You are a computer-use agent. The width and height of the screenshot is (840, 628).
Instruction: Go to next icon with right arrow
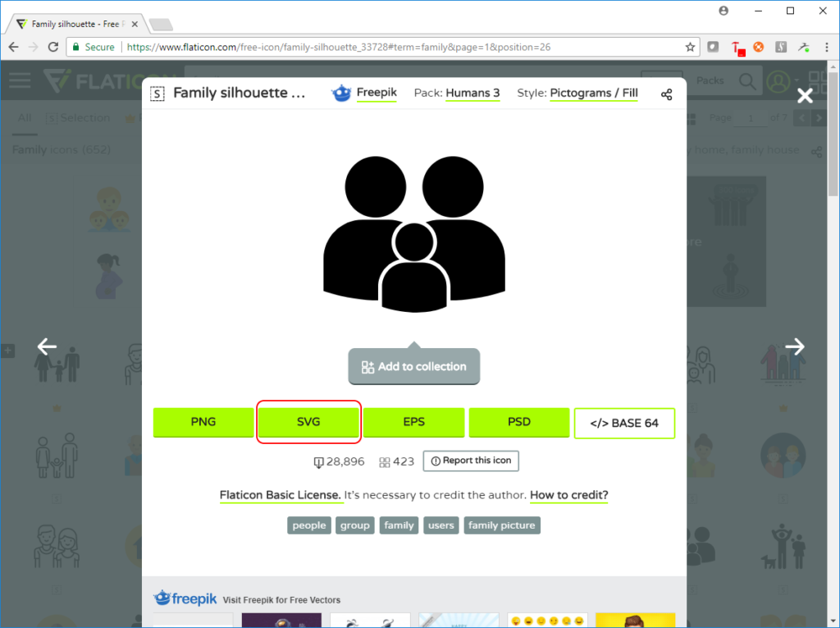794,346
